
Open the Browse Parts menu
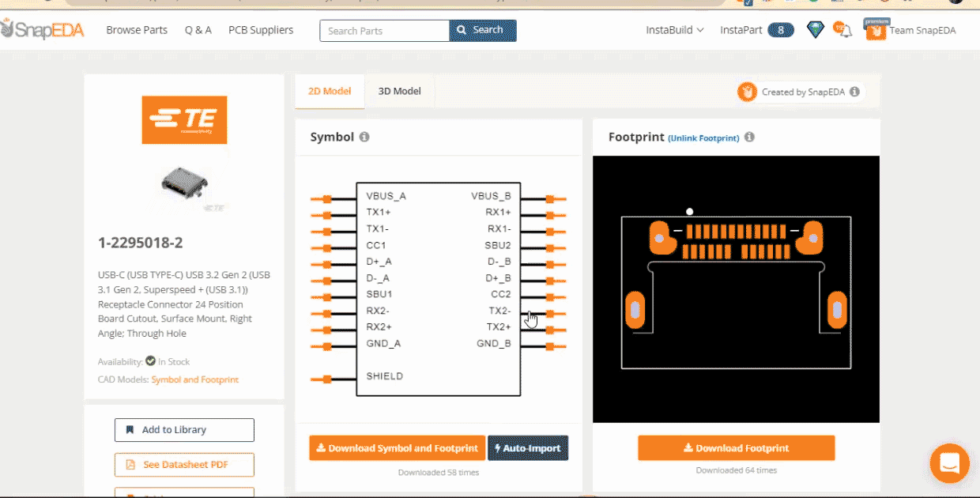(x=137, y=30)
